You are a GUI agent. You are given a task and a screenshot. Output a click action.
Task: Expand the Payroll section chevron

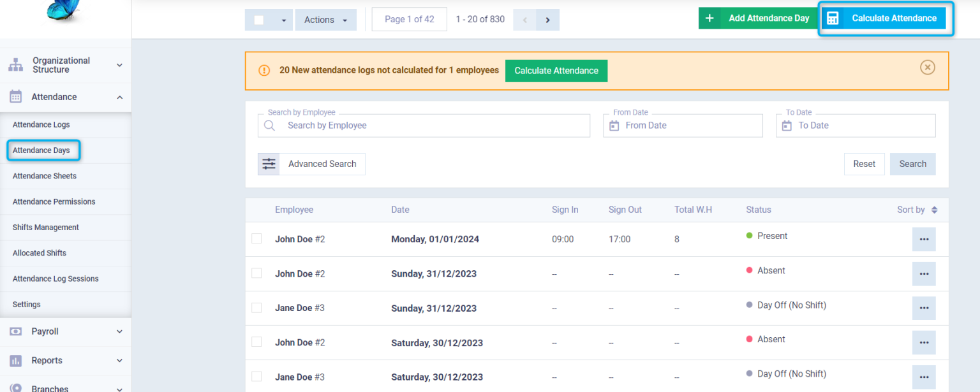click(x=119, y=331)
